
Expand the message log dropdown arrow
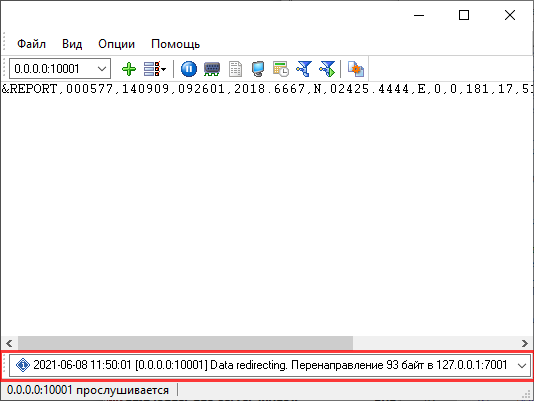pyautogui.click(x=522, y=366)
